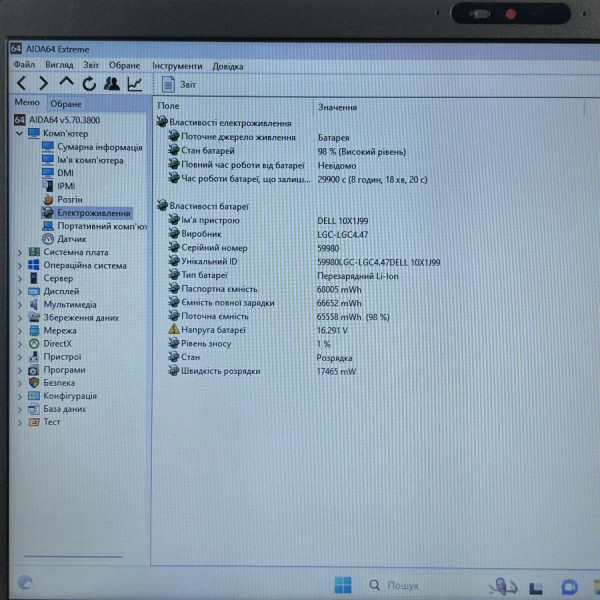Select the IPMI tree item
This screenshot has width=600, height=600.
(x=59, y=186)
